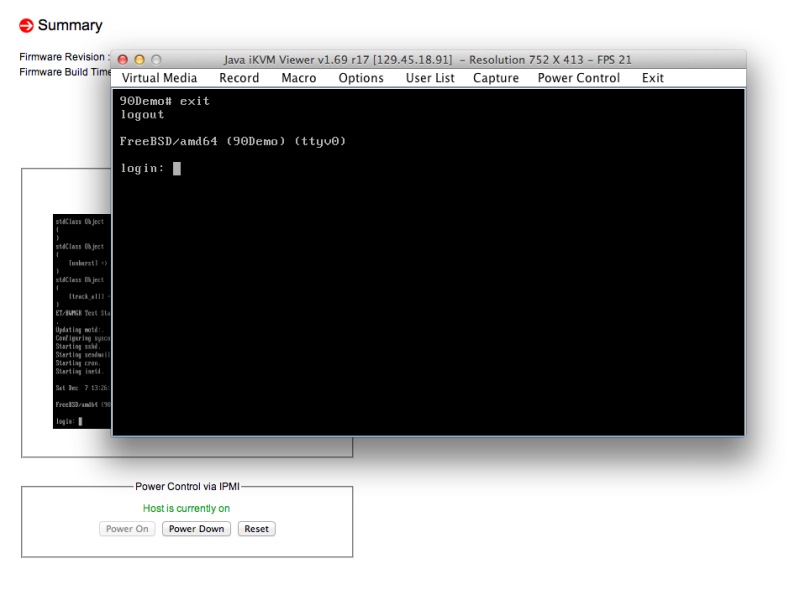Open the Virtual Media menu
The image size is (800, 595).
[x=159, y=78]
